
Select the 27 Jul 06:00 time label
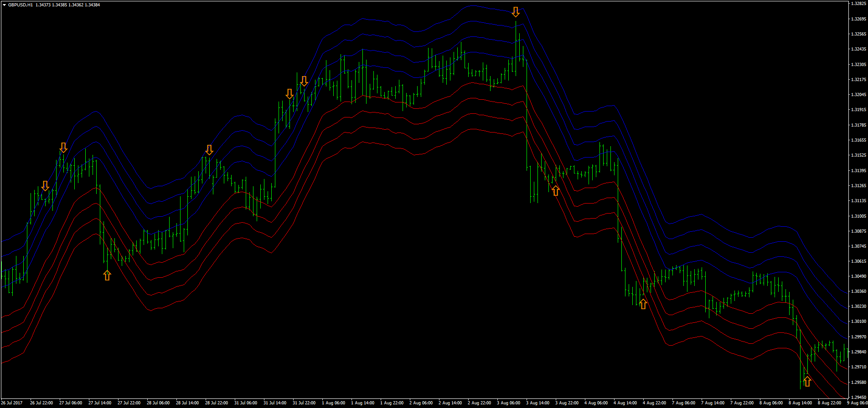(71, 403)
